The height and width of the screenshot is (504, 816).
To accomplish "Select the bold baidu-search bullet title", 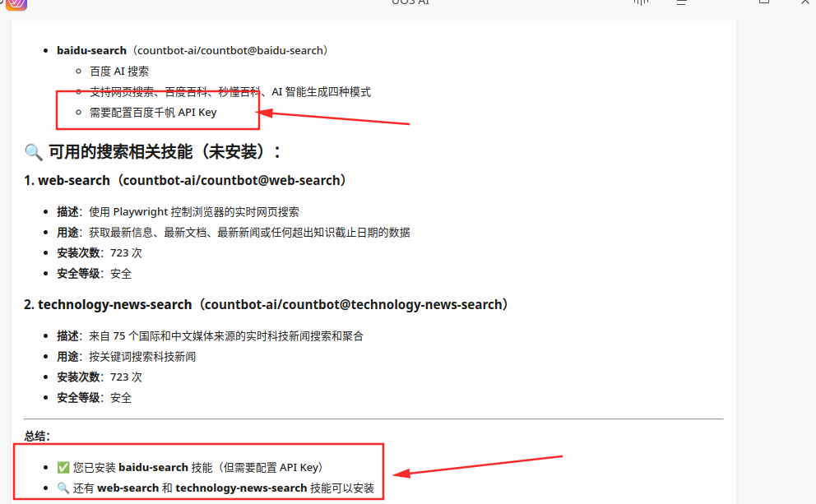I will (x=91, y=50).
